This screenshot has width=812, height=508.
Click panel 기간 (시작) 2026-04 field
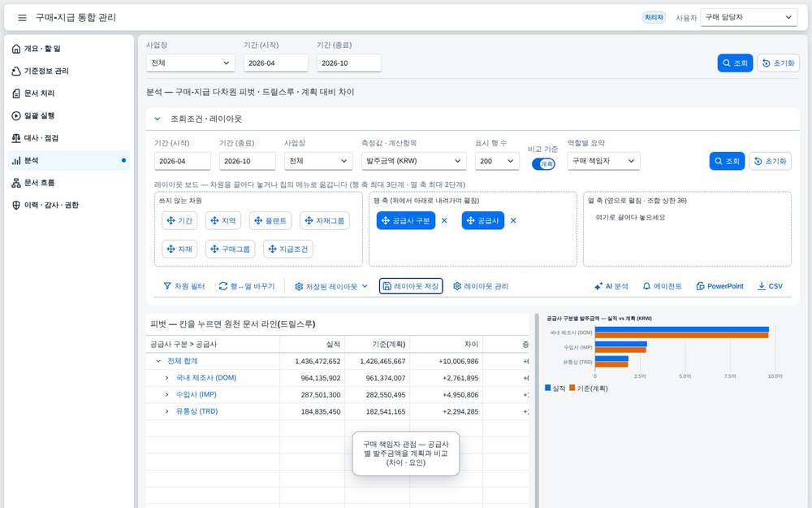click(x=182, y=161)
